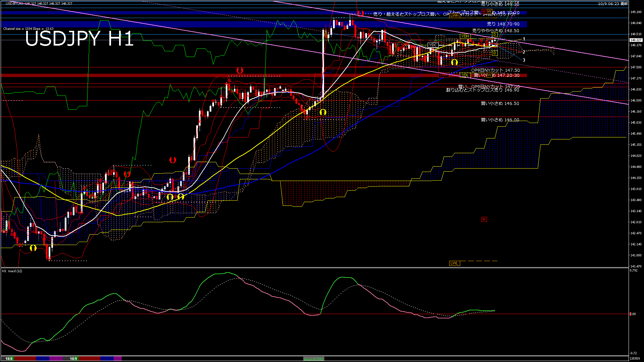This screenshot has height=362, width=644.
Task: Click projection line number 1
Action: tap(524, 39)
